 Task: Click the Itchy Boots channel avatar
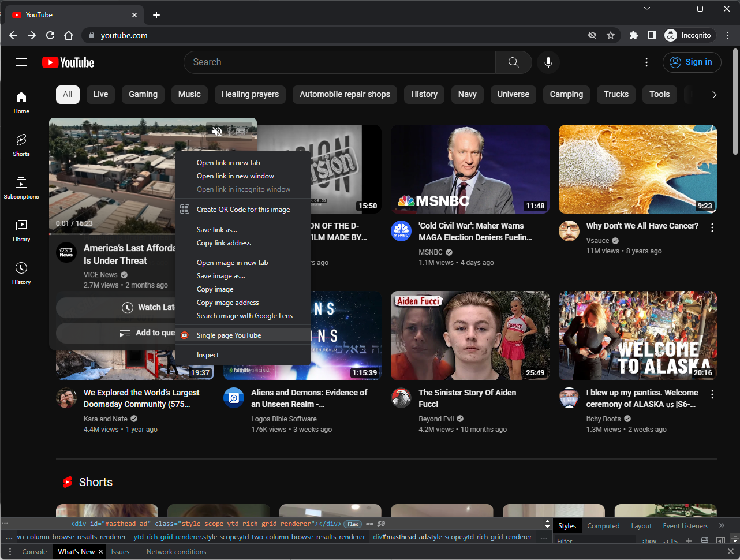tap(569, 398)
